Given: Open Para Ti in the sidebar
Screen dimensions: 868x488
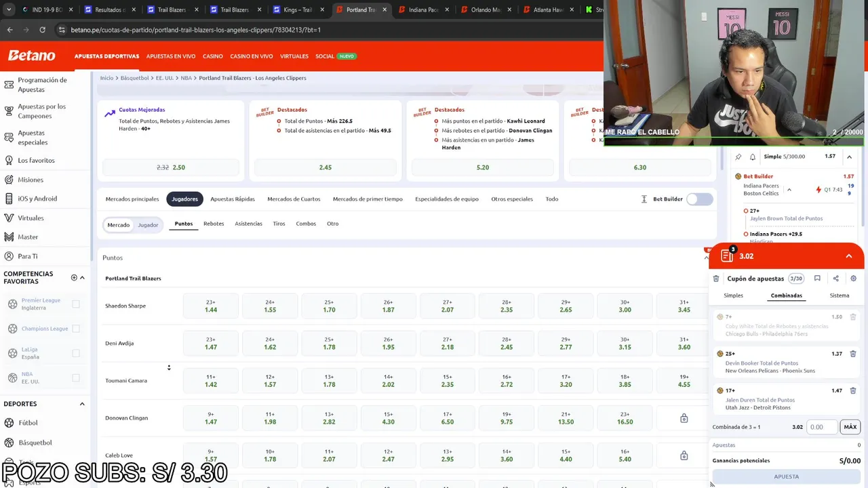Looking at the screenshot, I should point(28,256).
